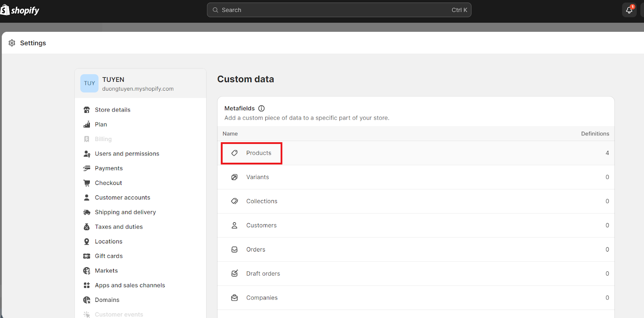
Task: Open Companies metafield definitions
Action: pos(262,298)
